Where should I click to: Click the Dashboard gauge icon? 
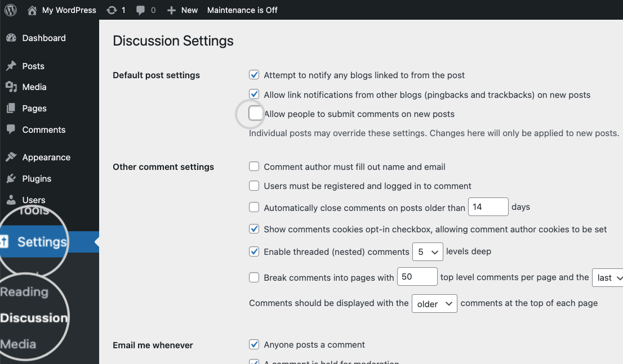pos(11,38)
